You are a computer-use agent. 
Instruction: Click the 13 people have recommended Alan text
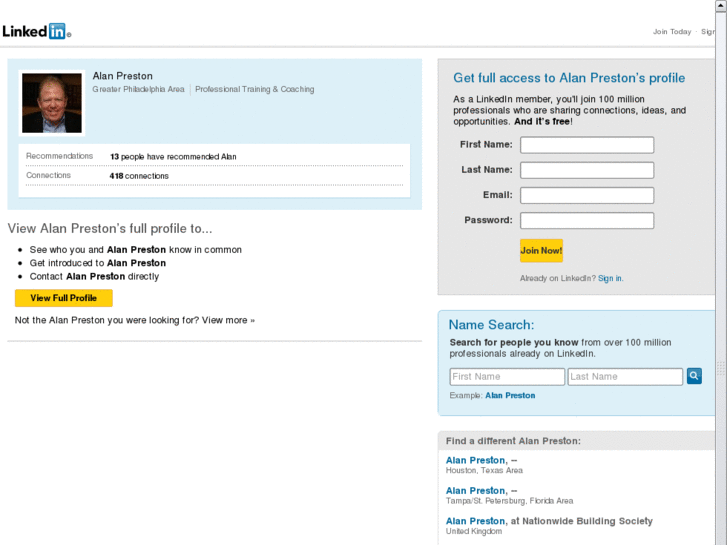(x=173, y=157)
